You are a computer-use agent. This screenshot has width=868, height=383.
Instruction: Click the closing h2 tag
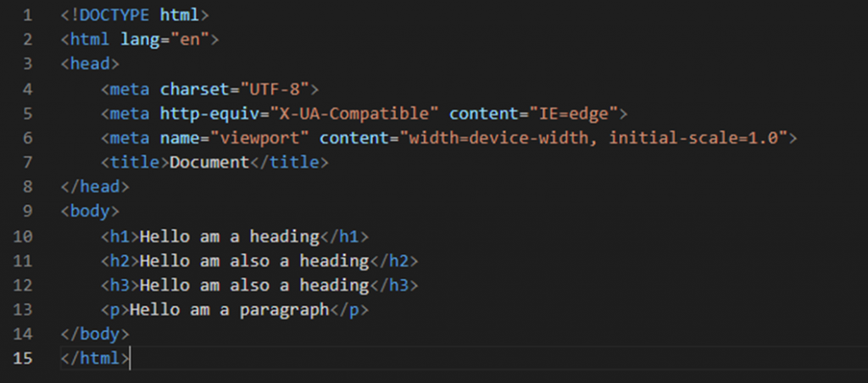pyautogui.click(x=394, y=261)
